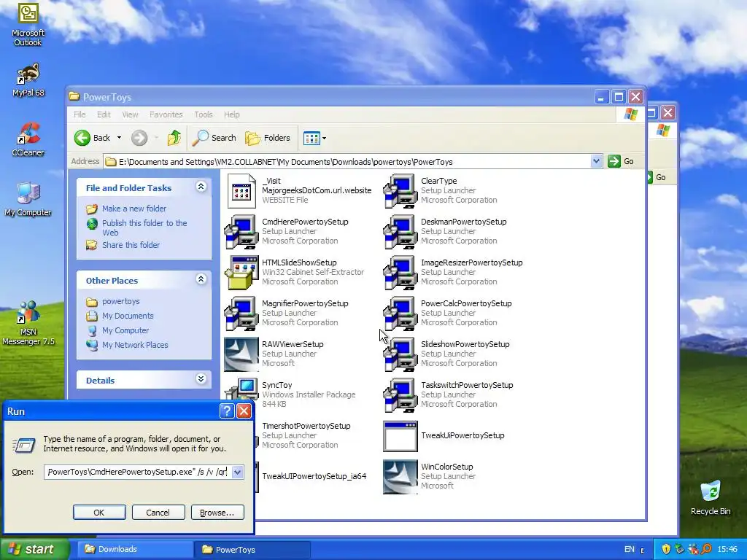
Task: Select the PowerCalcPowertoySetup icon
Action: (400, 314)
